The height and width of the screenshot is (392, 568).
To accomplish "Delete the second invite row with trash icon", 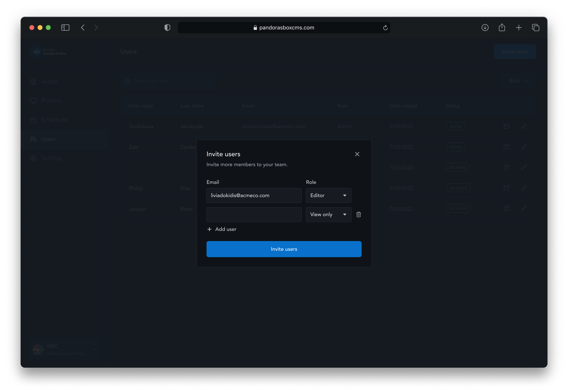I will 358,214.
